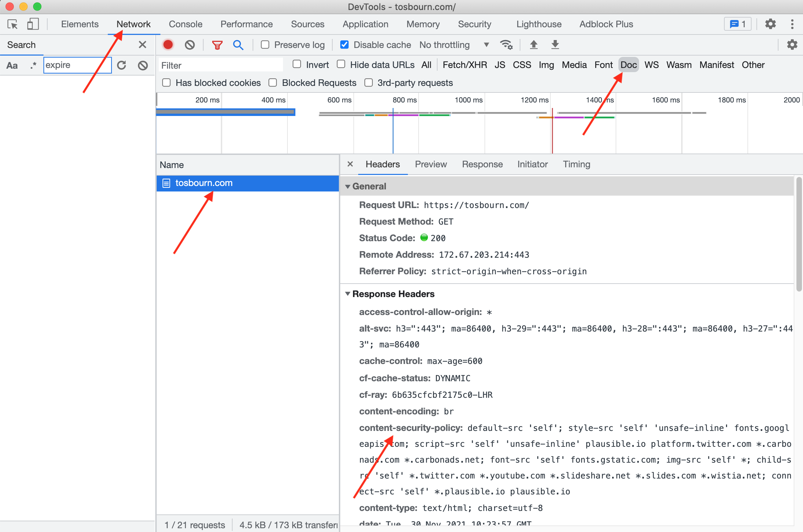The image size is (803, 532).
Task: Toggle the record network requests button
Action: coord(168,45)
